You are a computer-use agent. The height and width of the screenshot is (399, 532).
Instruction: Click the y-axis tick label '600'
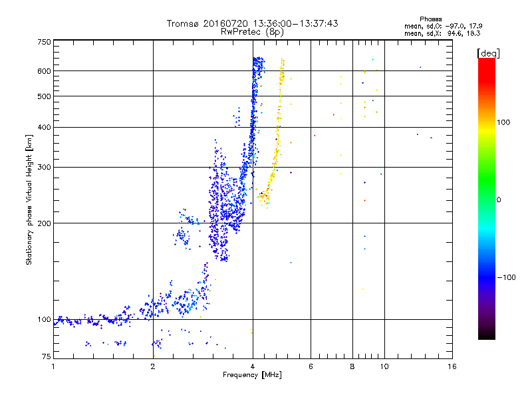[x=44, y=71]
